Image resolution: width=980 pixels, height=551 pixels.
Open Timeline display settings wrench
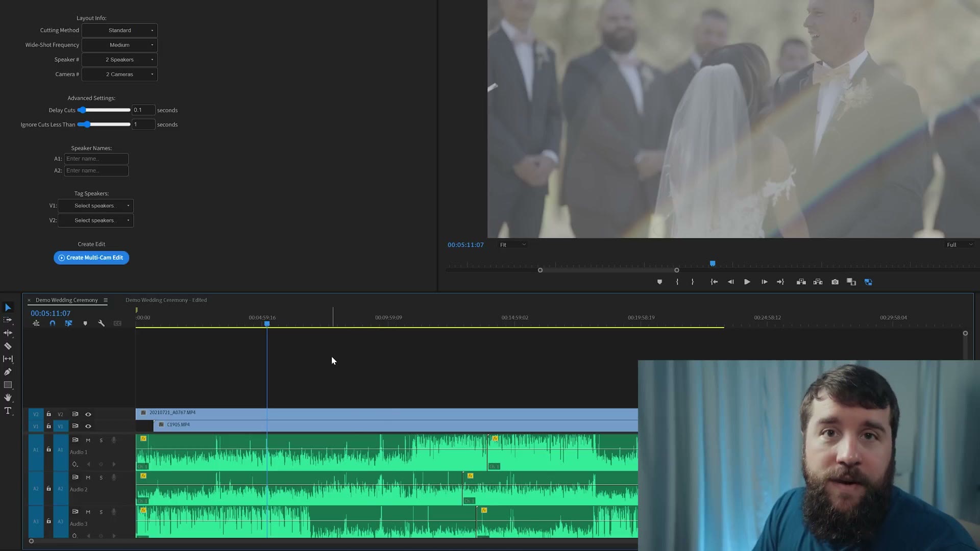coord(101,323)
